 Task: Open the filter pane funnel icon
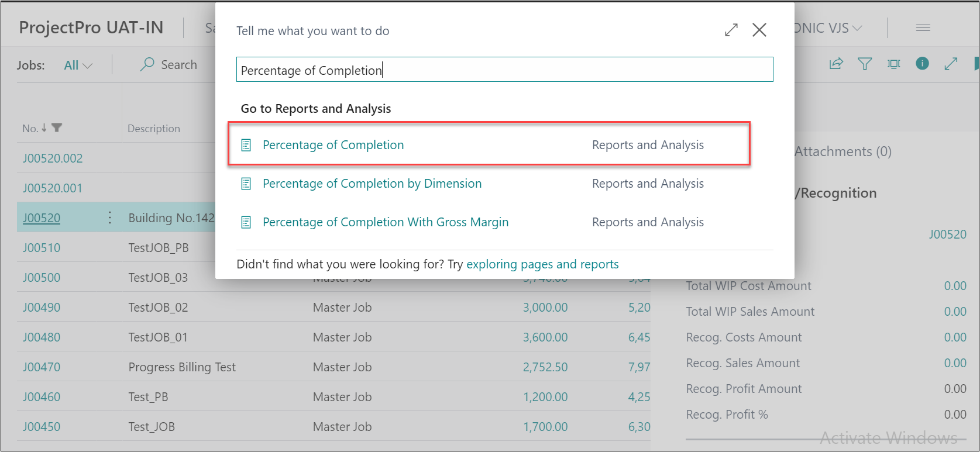(x=865, y=64)
